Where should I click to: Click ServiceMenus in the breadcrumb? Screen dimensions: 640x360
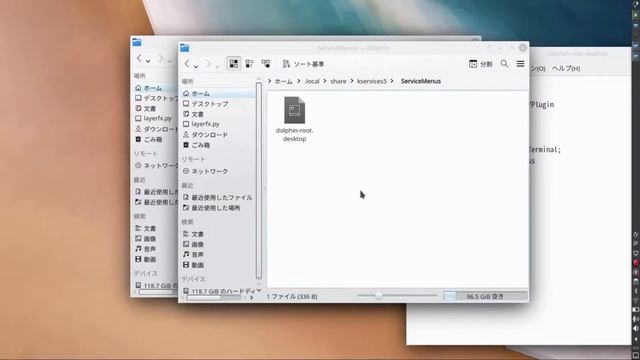tap(421, 81)
